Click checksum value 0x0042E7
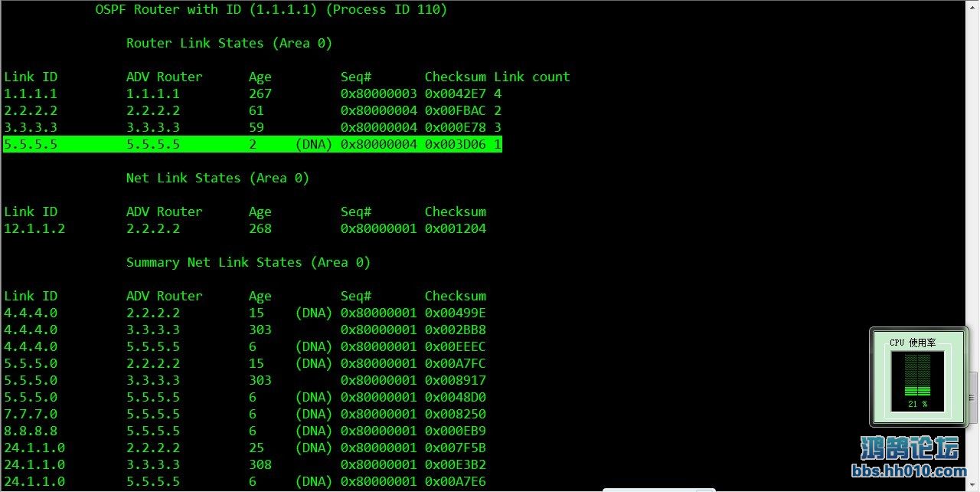Image resolution: width=980 pixels, height=492 pixels. coord(455,93)
